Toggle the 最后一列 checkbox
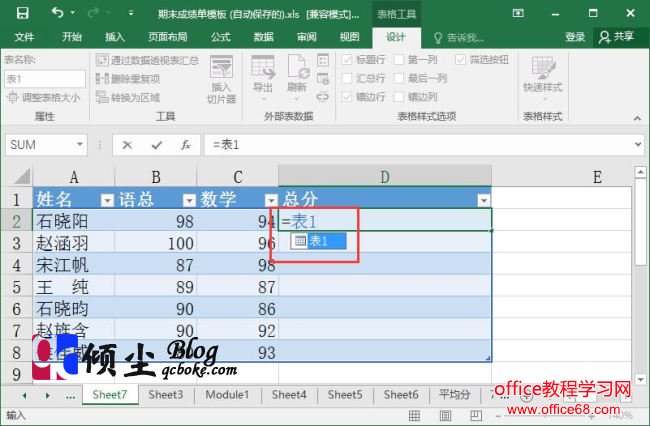 [399, 78]
